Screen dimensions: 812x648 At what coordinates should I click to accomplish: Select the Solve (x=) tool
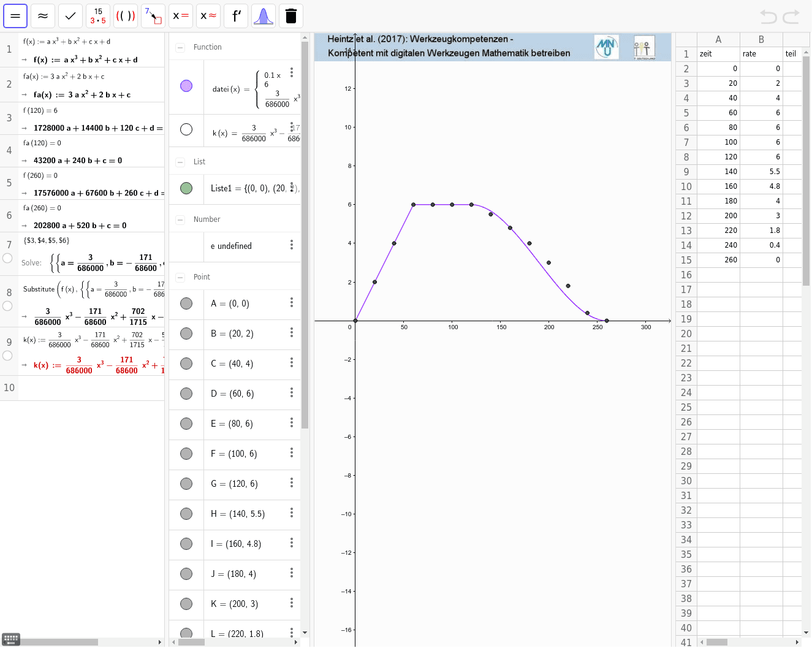[x=181, y=16]
